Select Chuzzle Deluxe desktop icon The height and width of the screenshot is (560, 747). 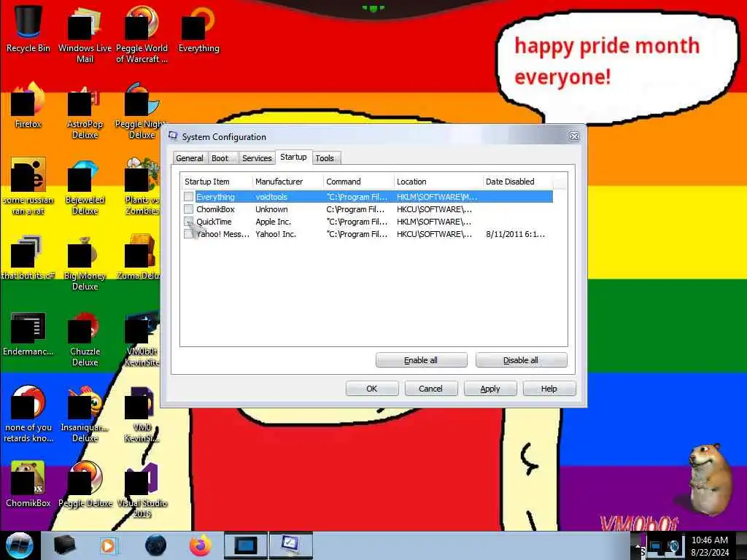pyautogui.click(x=85, y=339)
